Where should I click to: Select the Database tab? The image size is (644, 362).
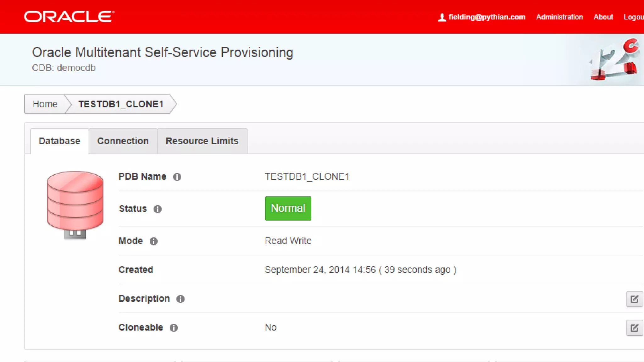[x=59, y=141]
